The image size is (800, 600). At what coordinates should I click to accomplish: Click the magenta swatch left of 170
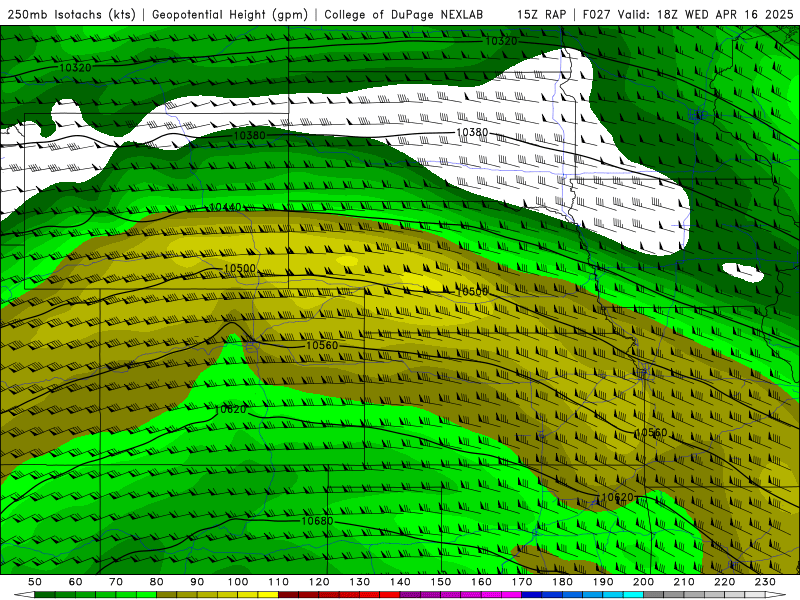pyautogui.click(x=512, y=595)
